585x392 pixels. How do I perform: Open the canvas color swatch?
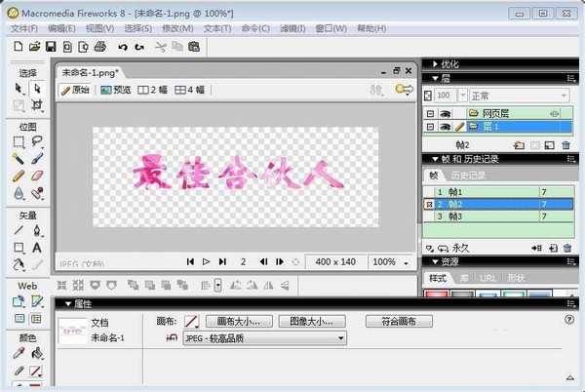(191, 321)
